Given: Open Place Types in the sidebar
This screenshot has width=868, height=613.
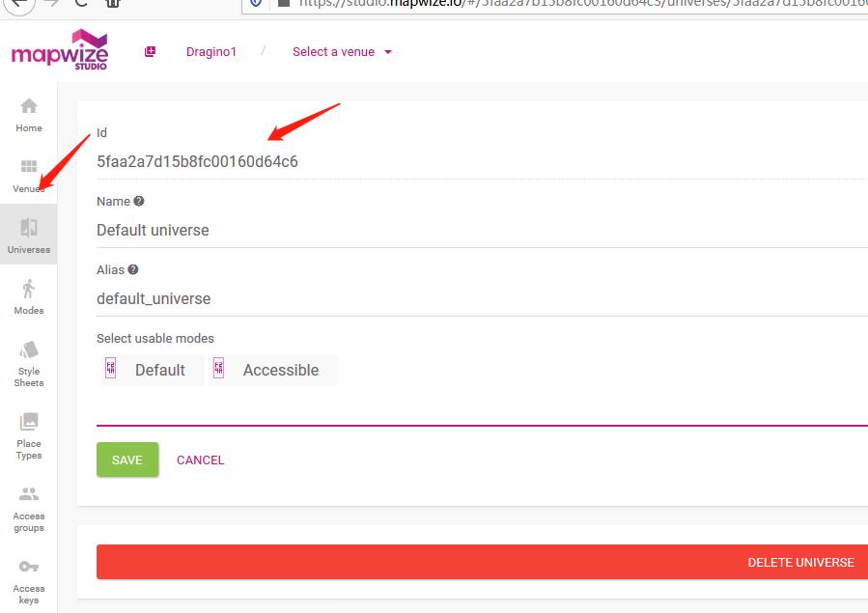Looking at the screenshot, I should (x=29, y=436).
